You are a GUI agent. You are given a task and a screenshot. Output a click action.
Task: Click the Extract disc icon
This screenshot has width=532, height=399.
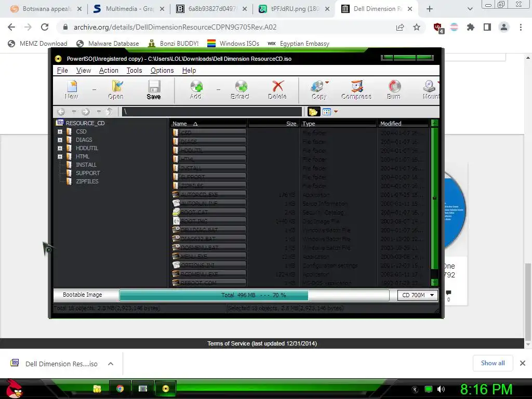pos(241,87)
